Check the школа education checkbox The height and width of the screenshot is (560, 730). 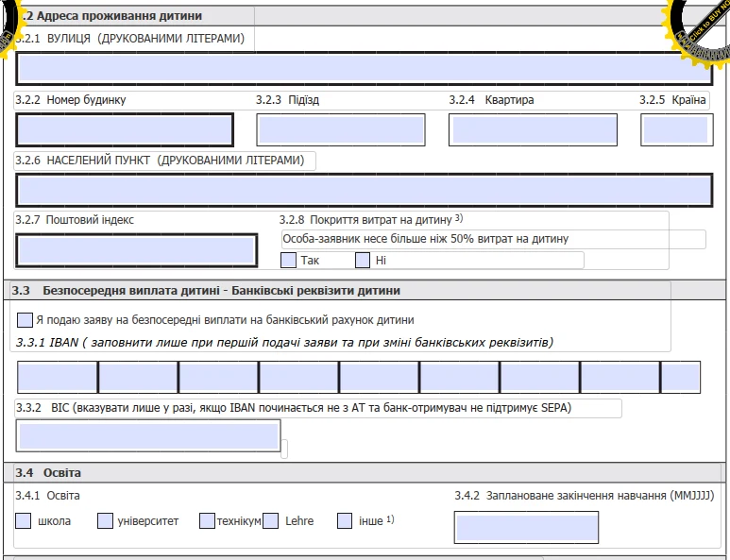point(24,521)
